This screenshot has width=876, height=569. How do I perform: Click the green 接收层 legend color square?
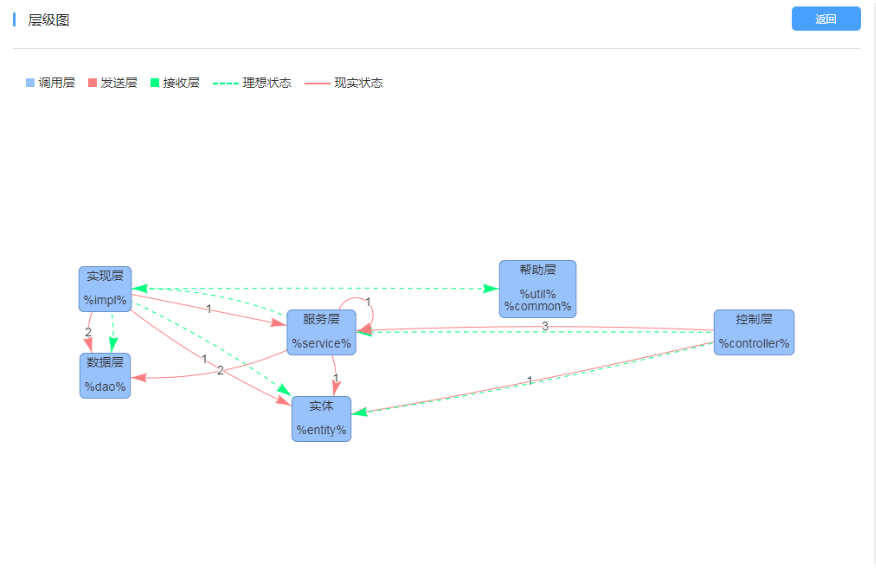tap(155, 83)
